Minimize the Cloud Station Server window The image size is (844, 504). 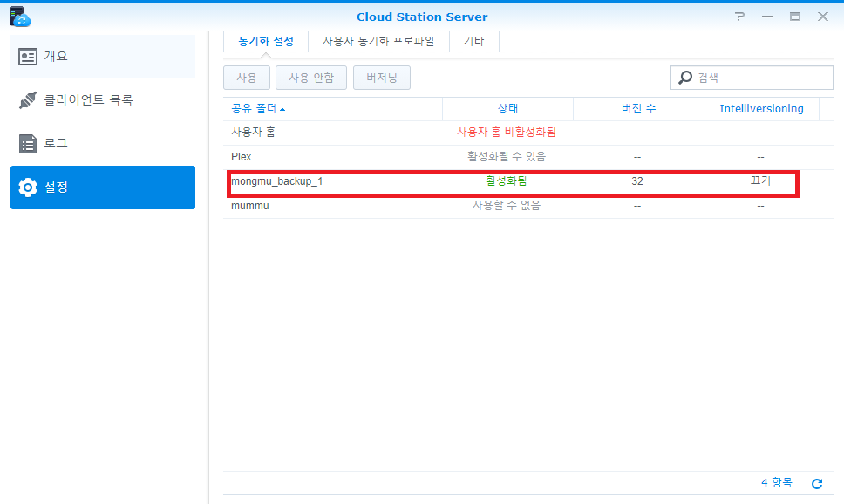click(767, 17)
